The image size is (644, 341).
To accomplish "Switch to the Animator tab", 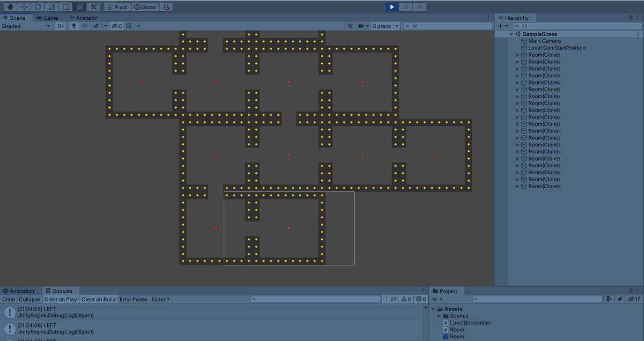I will coord(84,18).
